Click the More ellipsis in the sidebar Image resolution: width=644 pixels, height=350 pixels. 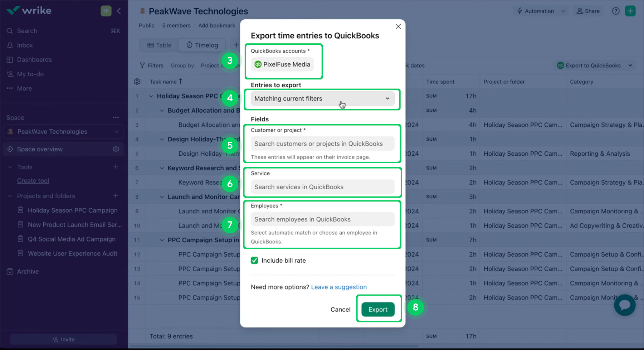click(10, 88)
